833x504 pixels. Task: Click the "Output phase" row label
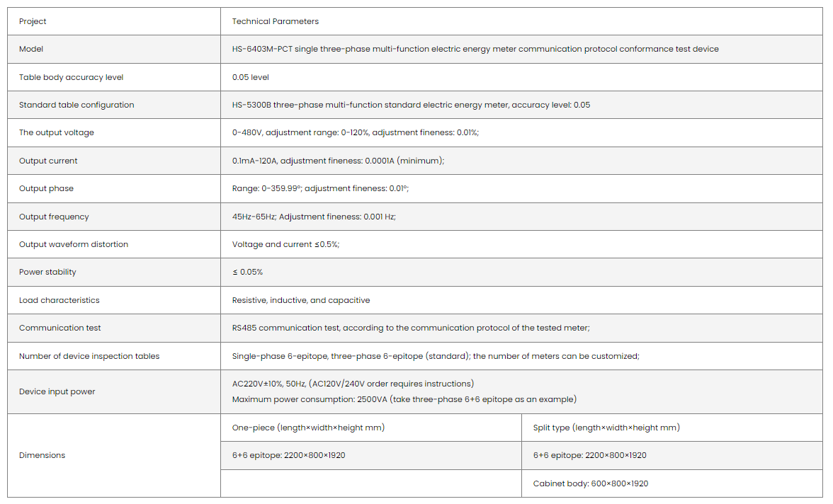tap(46, 188)
